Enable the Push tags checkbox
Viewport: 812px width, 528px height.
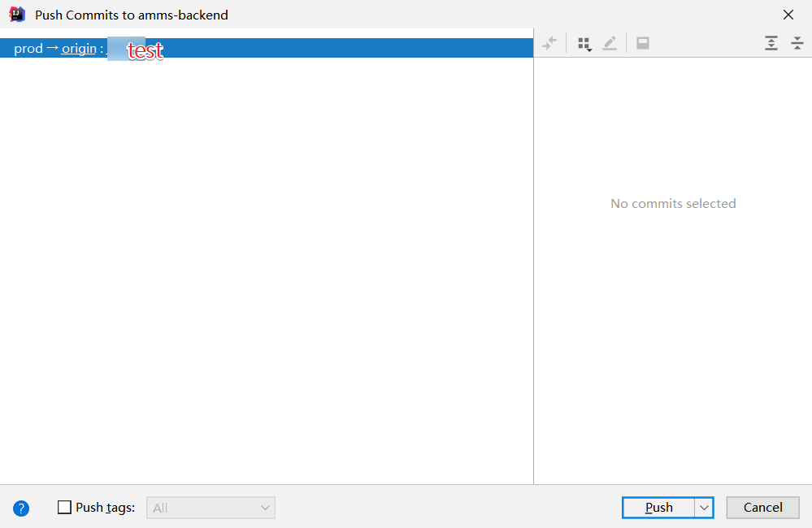(x=64, y=507)
